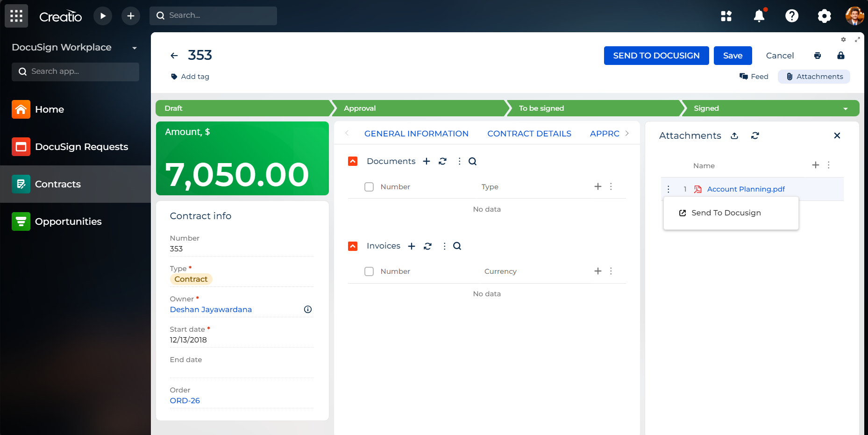868x435 pixels.
Task: Refresh the Documents list
Action: pos(442,161)
